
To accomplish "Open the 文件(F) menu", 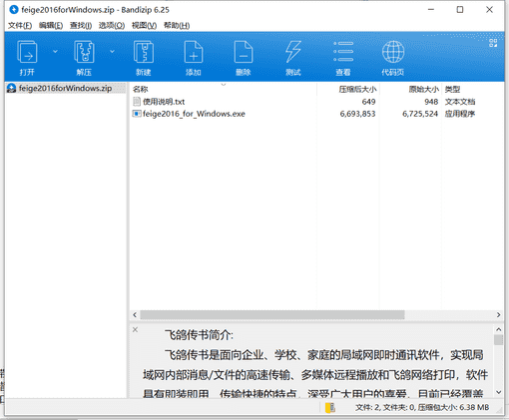I will point(20,25).
